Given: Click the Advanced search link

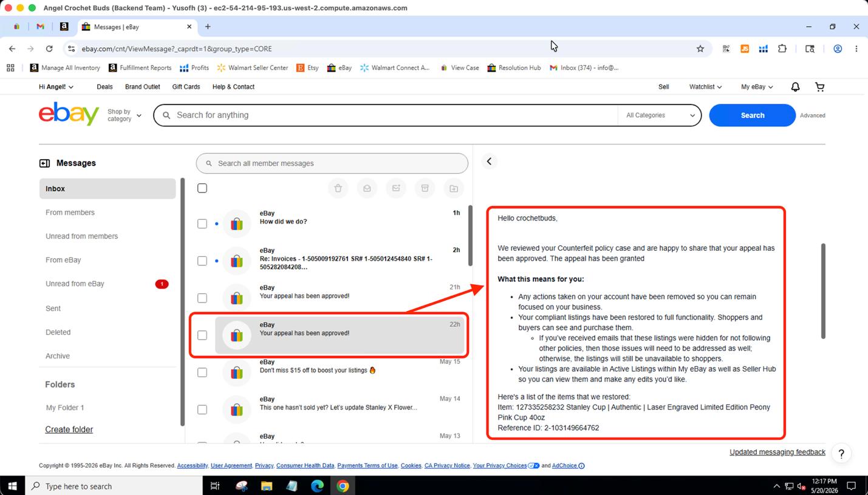Looking at the screenshot, I should point(812,115).
